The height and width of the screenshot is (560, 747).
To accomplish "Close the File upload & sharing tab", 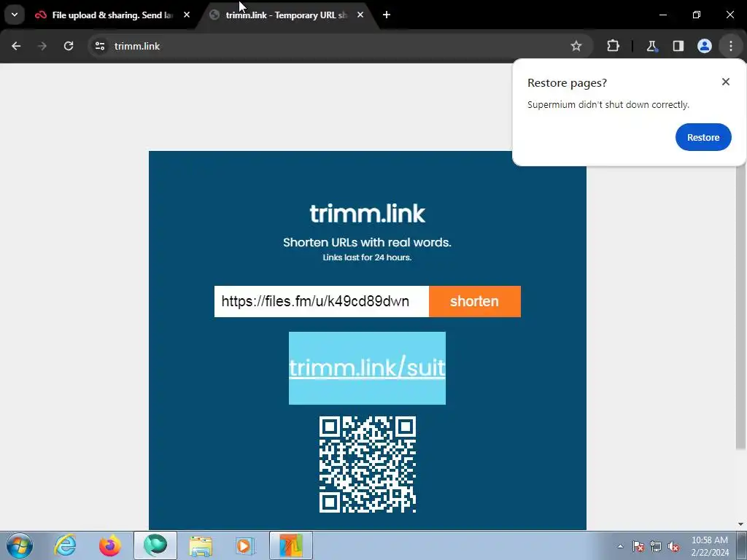I will 187,15.
